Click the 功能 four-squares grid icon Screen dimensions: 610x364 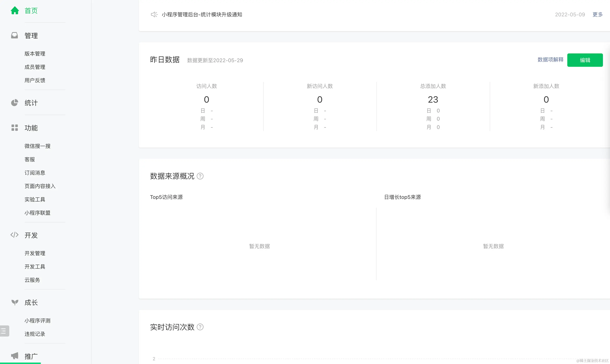click(15, 128)
